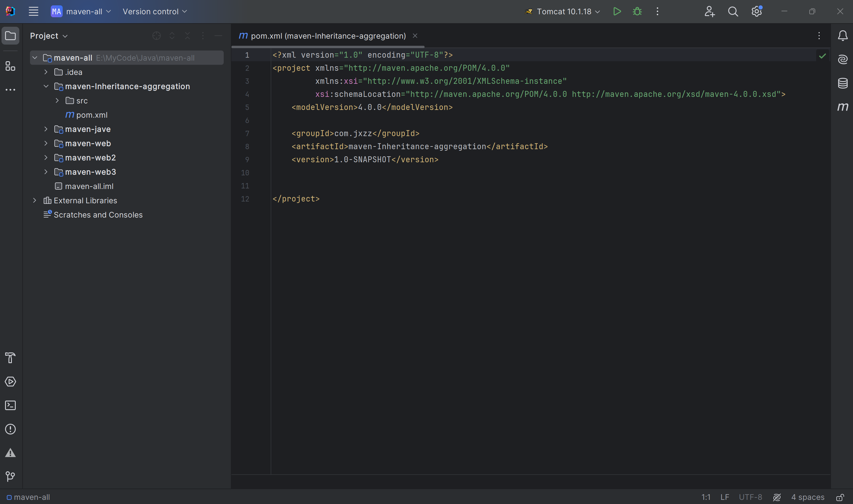This screenshot has height=504, width=853.
Task: Open the Git version control tool window
Action: coord(10,476)
